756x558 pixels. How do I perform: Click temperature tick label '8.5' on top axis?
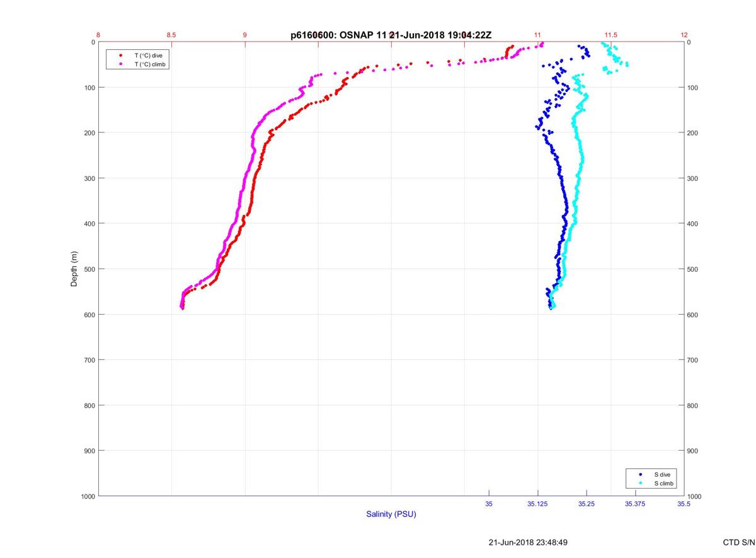pos(171,35)
